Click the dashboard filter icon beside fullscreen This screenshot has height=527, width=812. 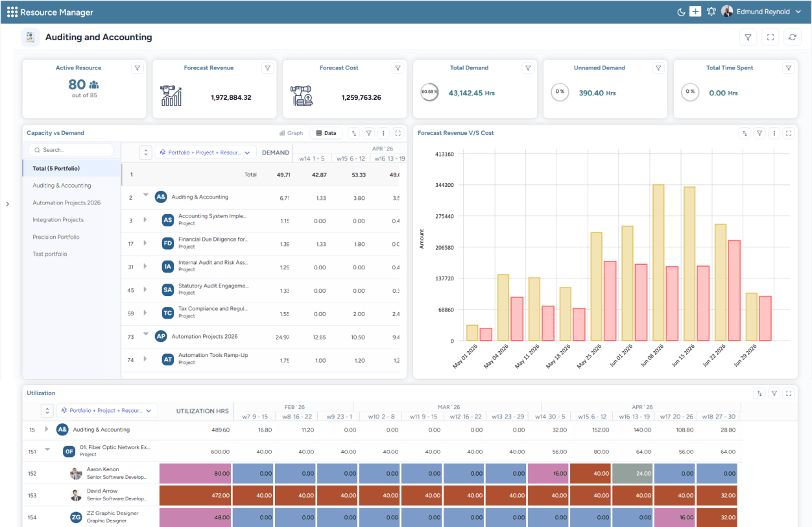click(748, 38)
